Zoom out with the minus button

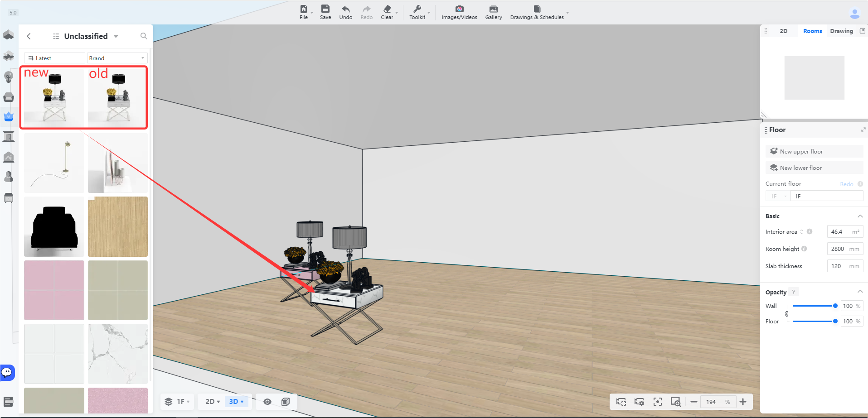[693, 402]
